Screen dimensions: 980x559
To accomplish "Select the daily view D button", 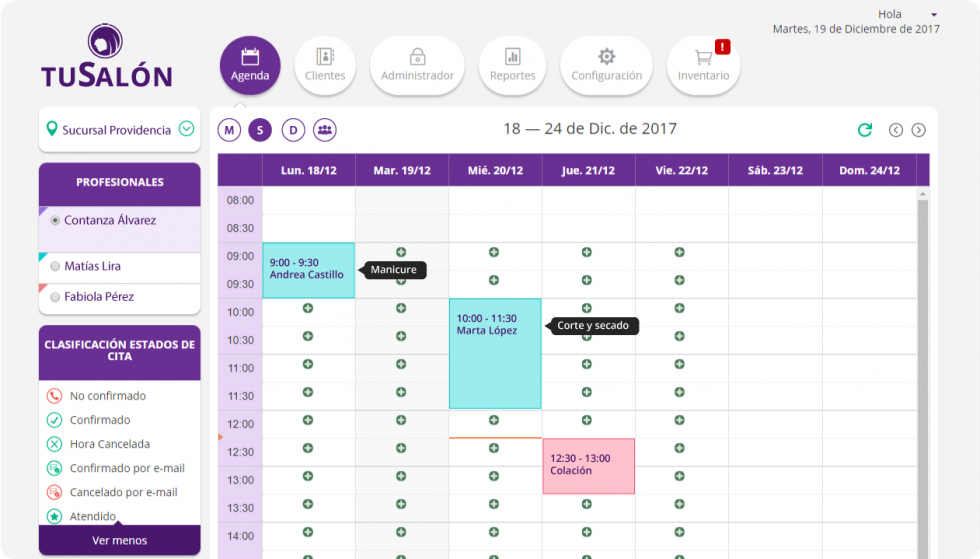I will [292, 130].
